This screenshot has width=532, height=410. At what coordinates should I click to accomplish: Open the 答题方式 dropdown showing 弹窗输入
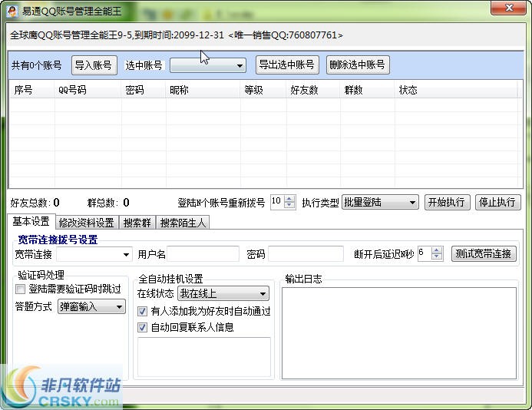click(91, 306)
